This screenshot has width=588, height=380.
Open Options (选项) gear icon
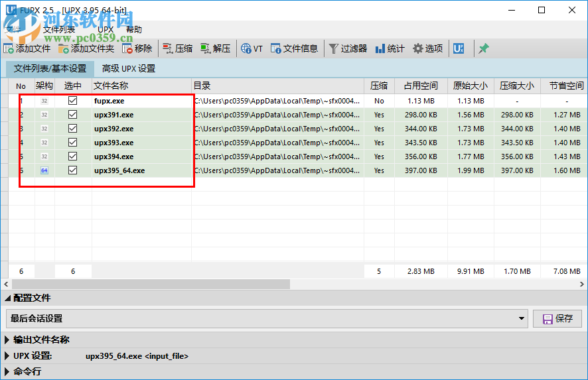417,48
